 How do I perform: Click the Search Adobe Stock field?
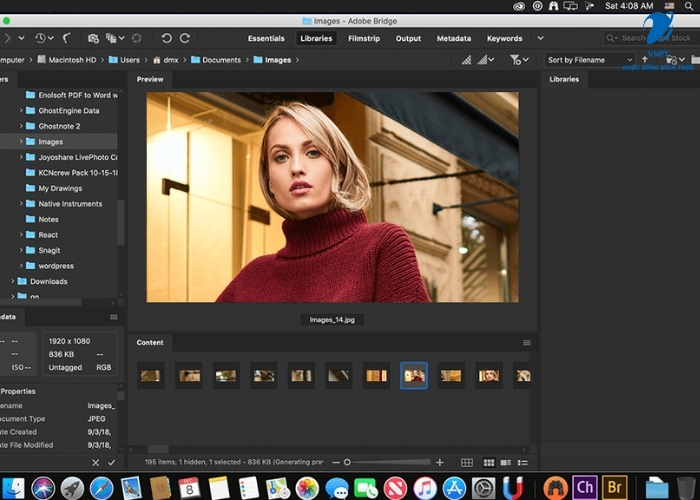650,38
